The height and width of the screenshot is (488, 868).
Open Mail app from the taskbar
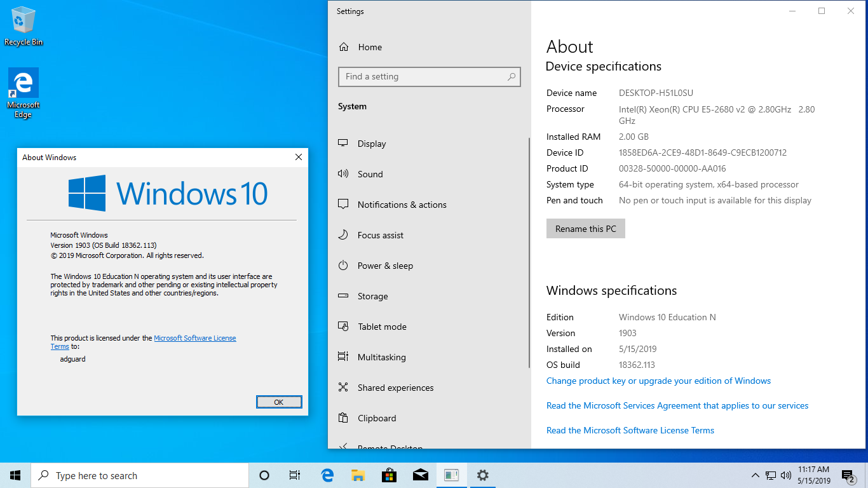[421, 475]
